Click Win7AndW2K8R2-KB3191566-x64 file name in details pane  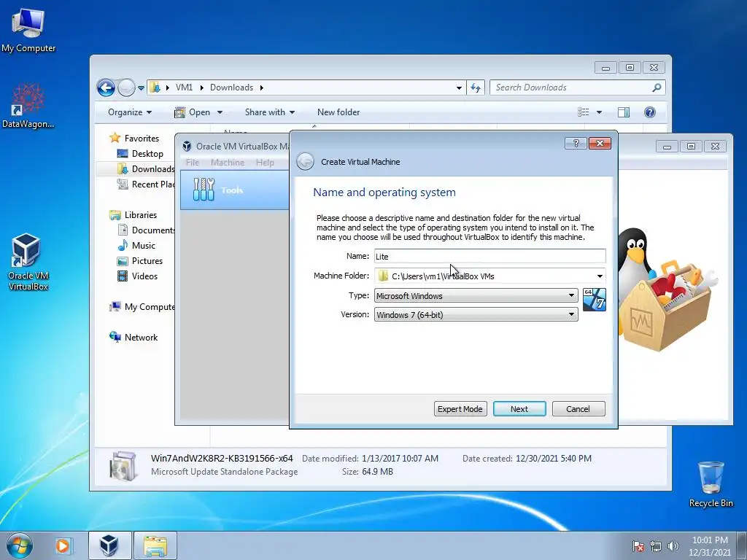(x=222, y=459)
